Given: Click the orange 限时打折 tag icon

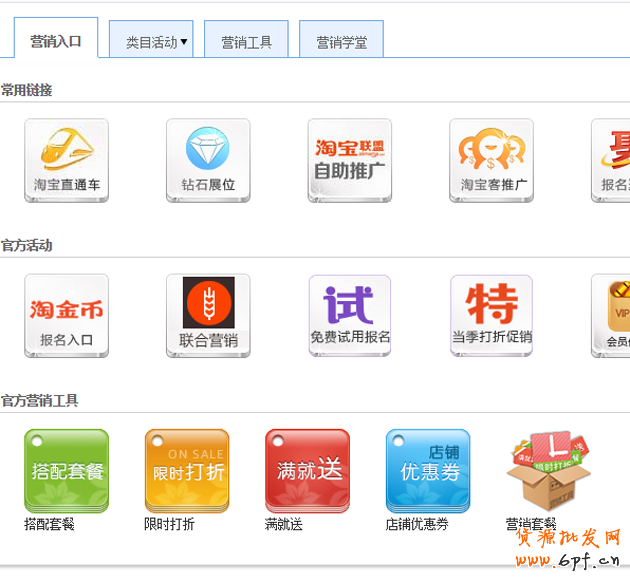Looking at the screenshot, I should tap(187, 471).
